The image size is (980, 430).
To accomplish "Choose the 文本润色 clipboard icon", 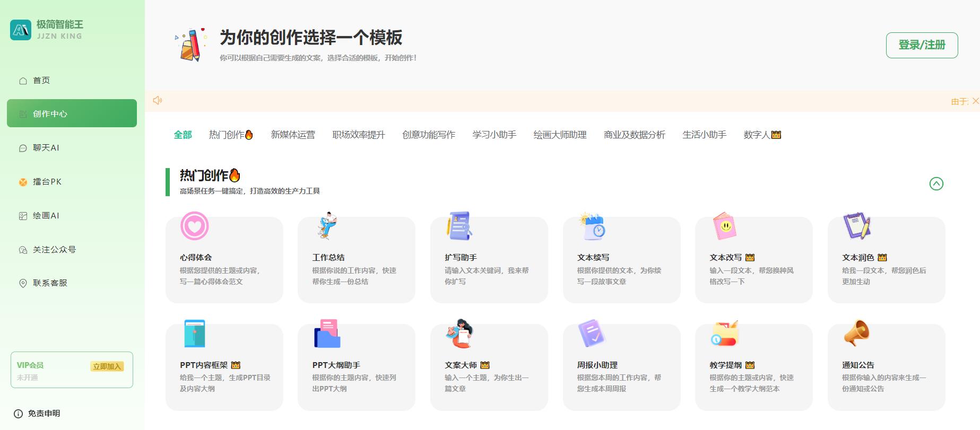I will (857, 226).
